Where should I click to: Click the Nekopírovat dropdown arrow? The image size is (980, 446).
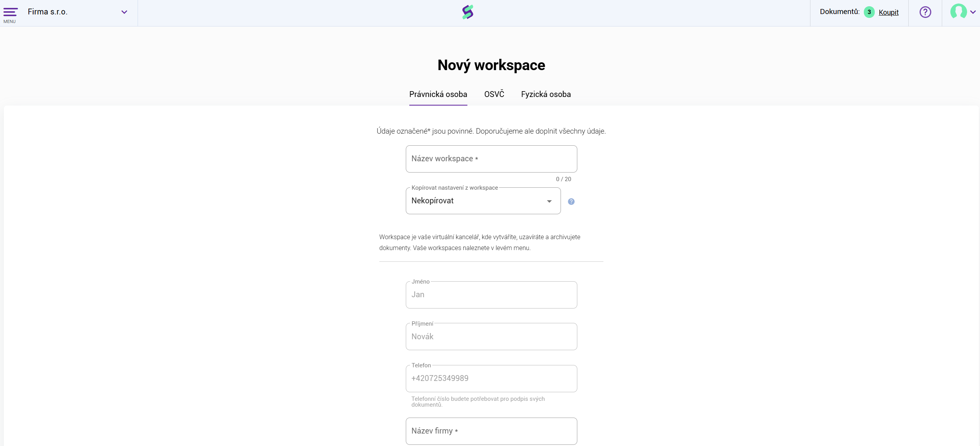click(x=549, y=201)
